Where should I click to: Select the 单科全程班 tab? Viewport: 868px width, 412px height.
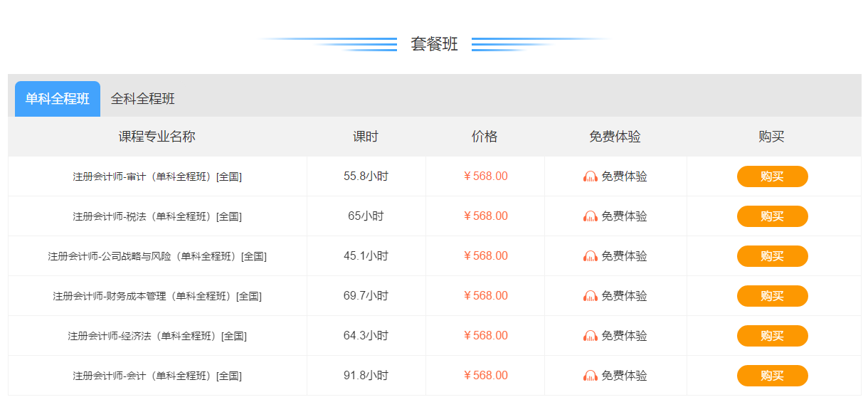click(58, 99)
